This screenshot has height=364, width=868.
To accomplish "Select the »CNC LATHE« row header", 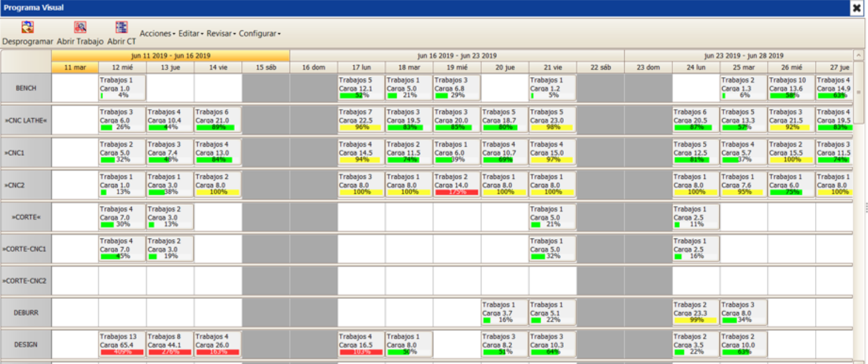I will click(x=26, y=120).
